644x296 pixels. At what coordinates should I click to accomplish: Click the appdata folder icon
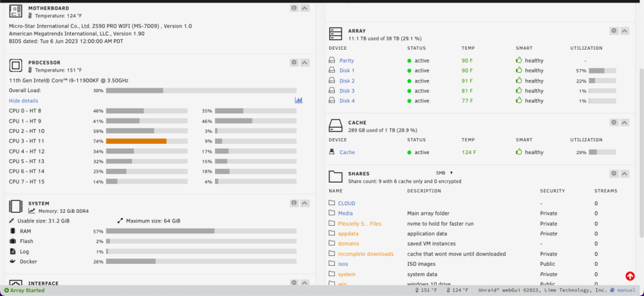pos(332,233)
